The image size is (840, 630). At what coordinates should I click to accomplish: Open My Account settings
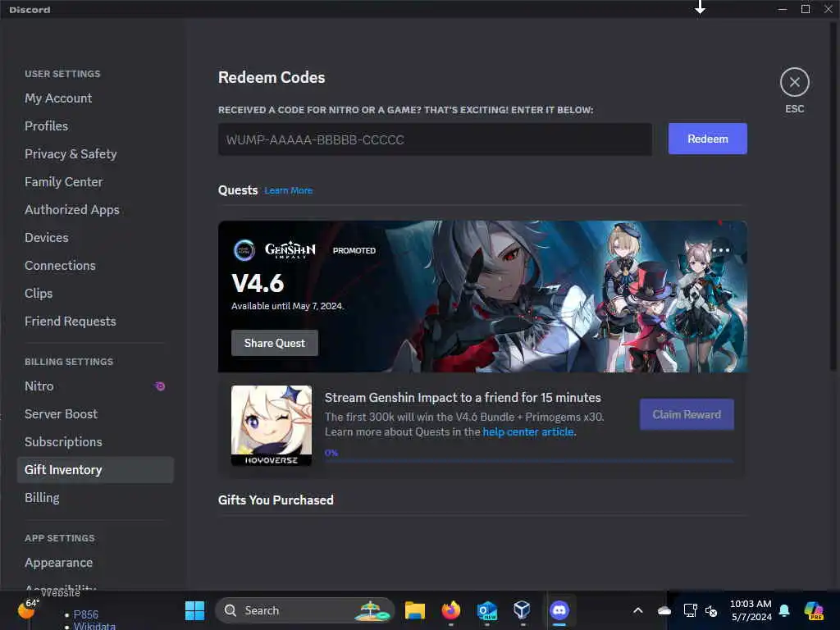tap(58, 98)
